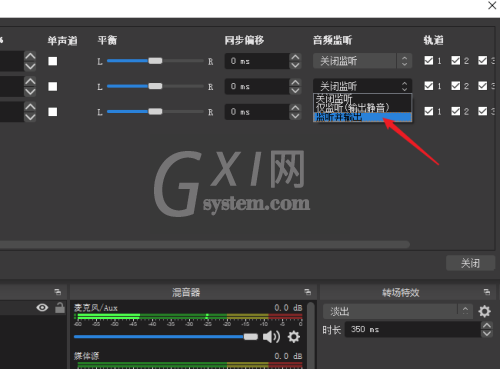Focus first row 同步偏移 0 ms field
The height and width of the screenshot is (369, 500).
(x=257, y=61)
